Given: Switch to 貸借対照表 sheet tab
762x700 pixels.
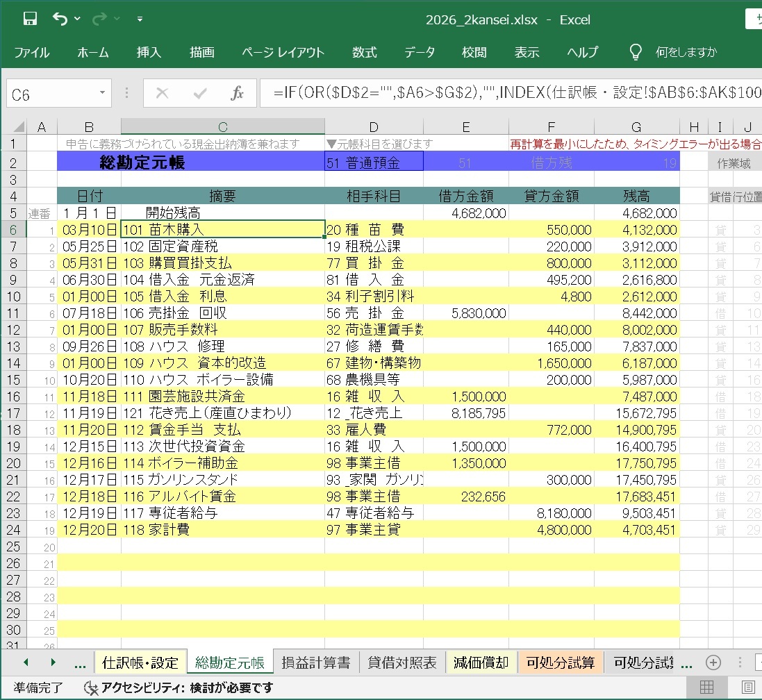Looking at the screenshot, I should [402, 662].
